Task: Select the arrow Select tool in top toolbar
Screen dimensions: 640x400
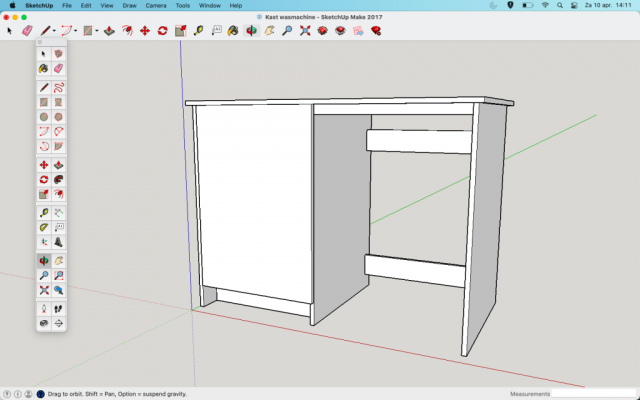Action: point(9,31)
